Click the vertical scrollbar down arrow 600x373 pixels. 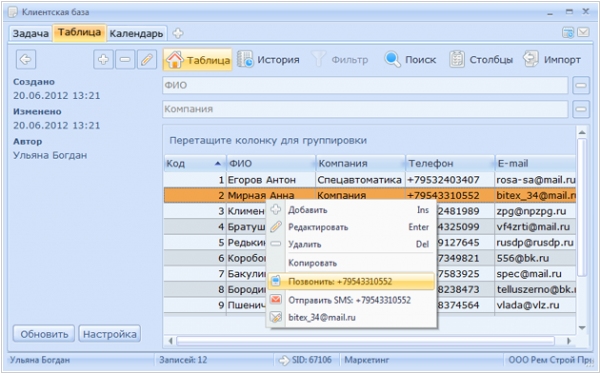582,327
